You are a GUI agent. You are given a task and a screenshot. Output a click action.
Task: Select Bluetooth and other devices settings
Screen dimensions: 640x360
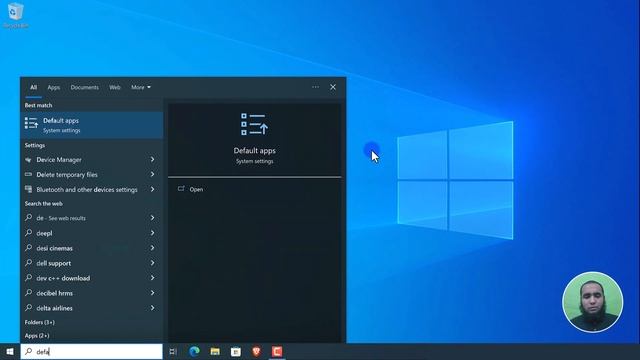pyautogui.click(x=92, y=189)
